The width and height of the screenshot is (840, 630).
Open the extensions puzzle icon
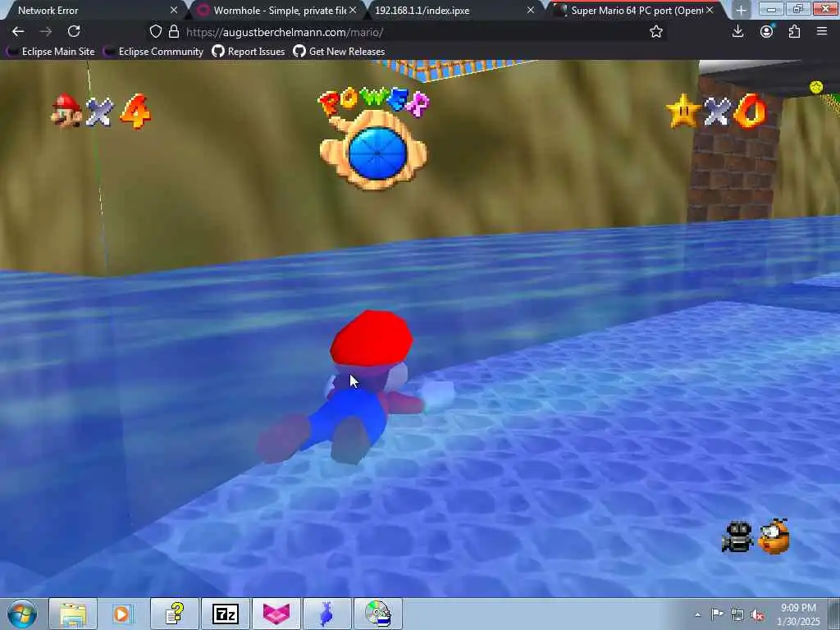(x=794, y=32)
